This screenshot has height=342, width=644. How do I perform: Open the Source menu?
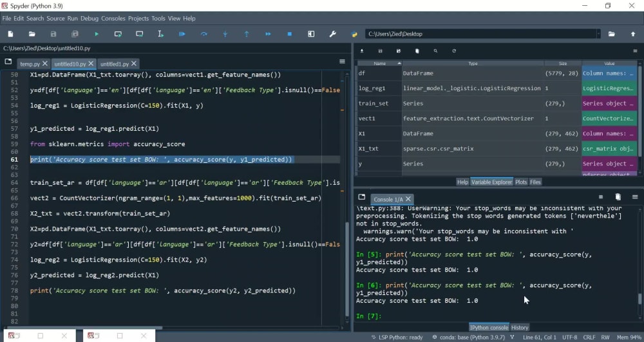pyautogui.click(x=55, y=19)
